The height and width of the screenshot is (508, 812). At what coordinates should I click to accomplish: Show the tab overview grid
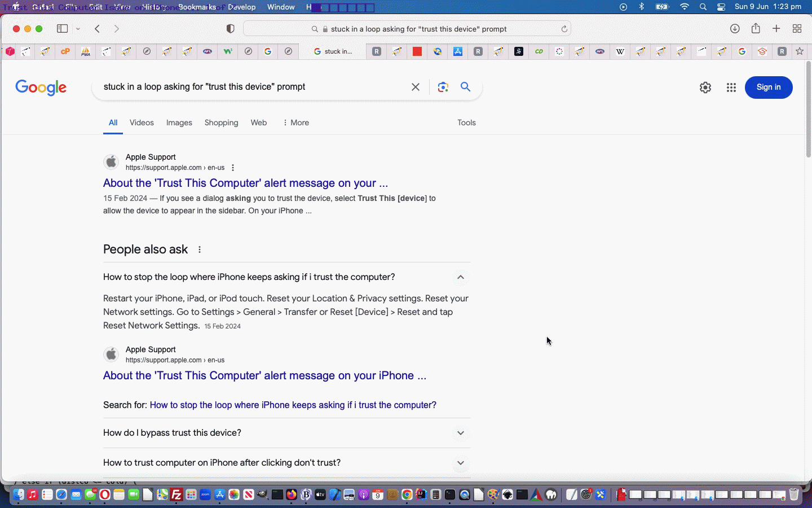tap(797, 29)
